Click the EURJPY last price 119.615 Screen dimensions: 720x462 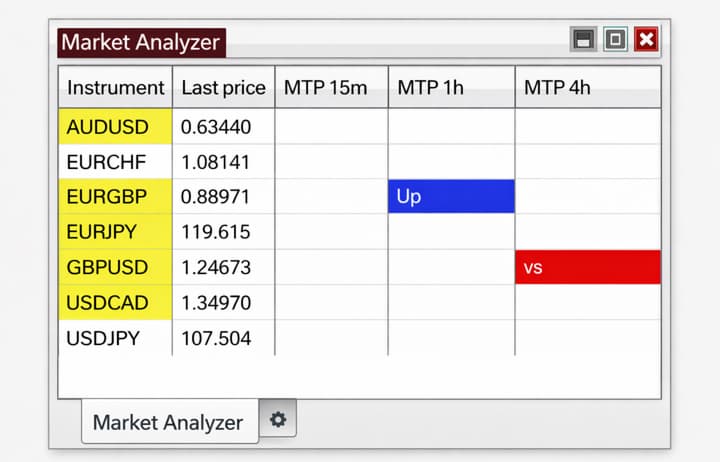(216, 232)
